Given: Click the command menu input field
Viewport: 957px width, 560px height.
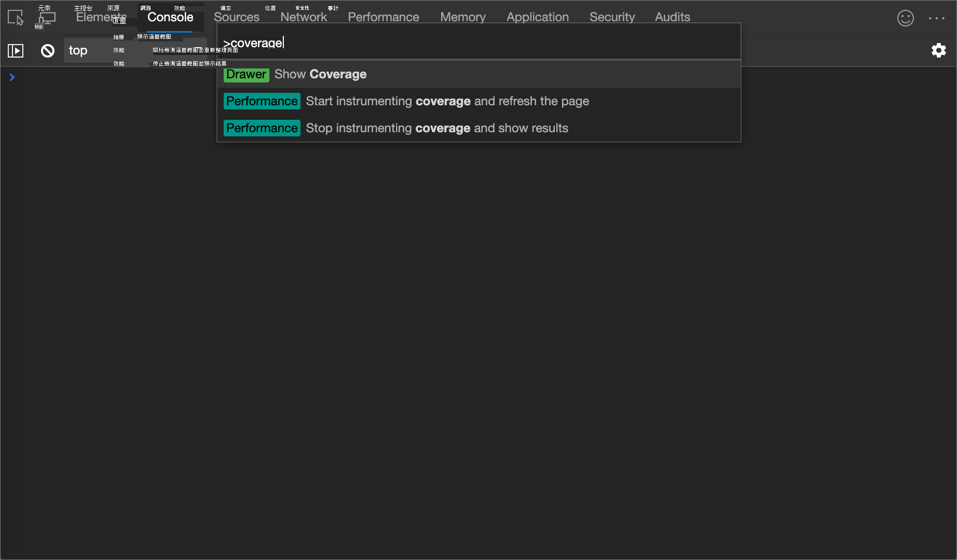Looking at the screenshot, I should [478, 43].
